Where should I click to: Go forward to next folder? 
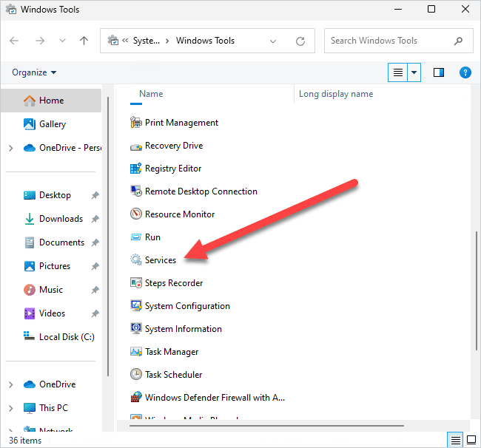[x=40, y=41]
